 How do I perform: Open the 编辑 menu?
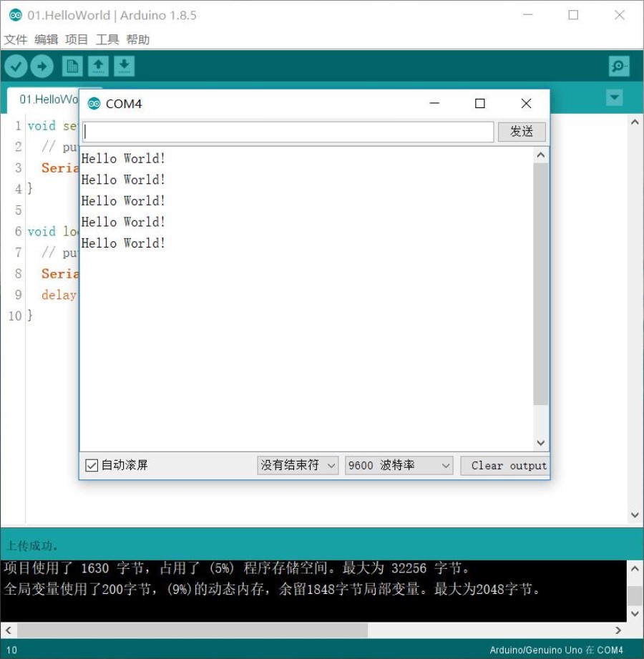(x=47, y=39)
